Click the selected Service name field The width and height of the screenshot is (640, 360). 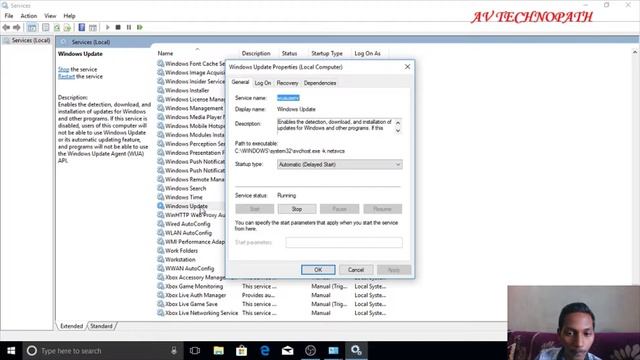pos(288,98)
